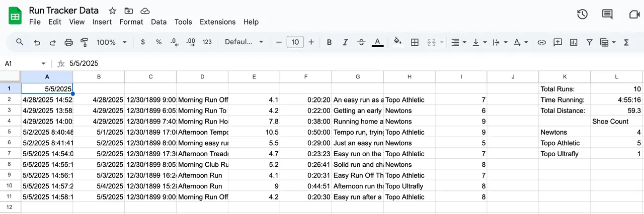Open the borders menu
Viewport: 644px width, 214px height.
coord(415,42)
